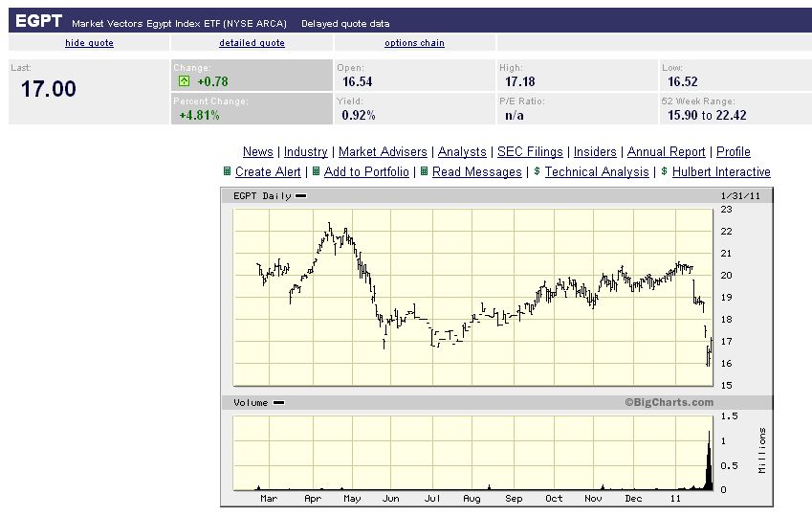This screenshot has width=812, height=516.
Task: Open the options chain link
Action: [x=414, y=43]
